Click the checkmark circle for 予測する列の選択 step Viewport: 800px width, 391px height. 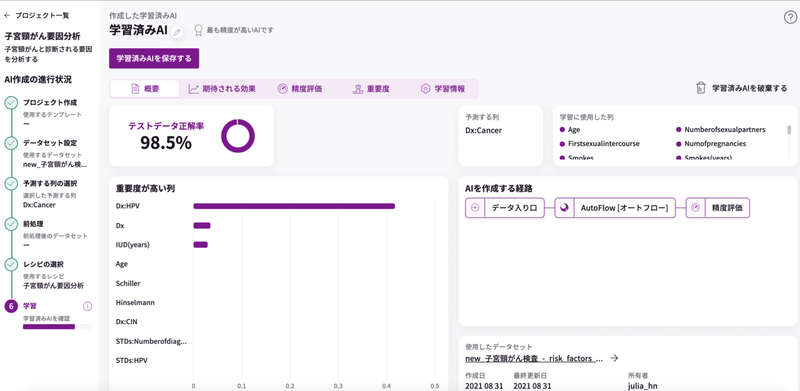pos(11,184)
